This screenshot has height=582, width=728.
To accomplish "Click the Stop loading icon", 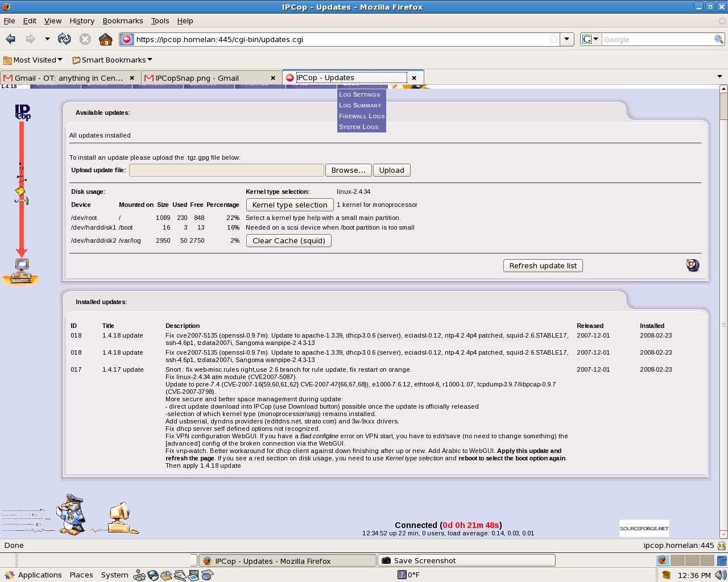I will [x=85, y=39].
